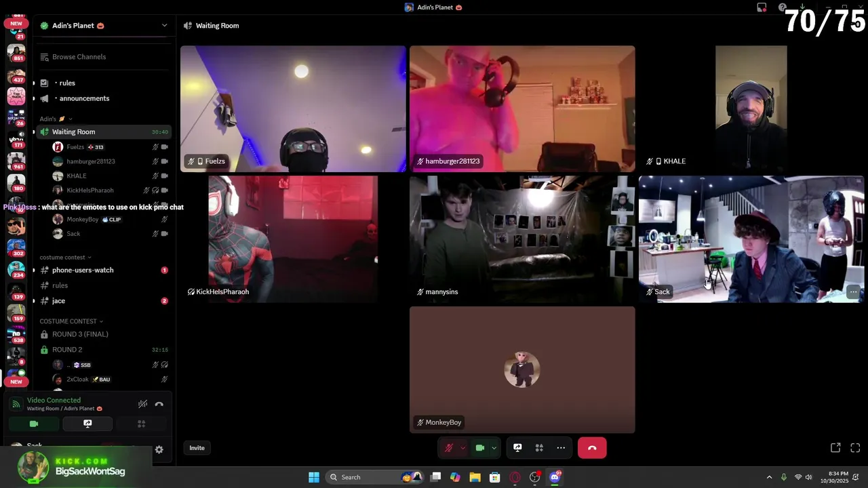The image size is (868, 488).
Task: Select KHALE in voice member list
Action: click(x=110, y=176)
